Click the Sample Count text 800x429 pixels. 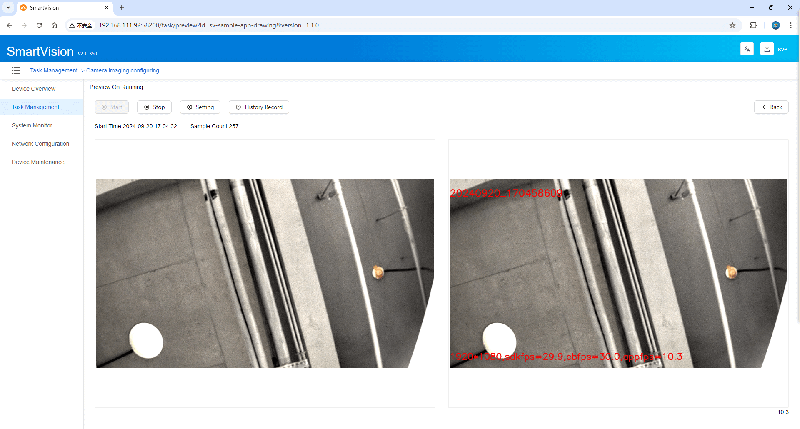(214, 126)
